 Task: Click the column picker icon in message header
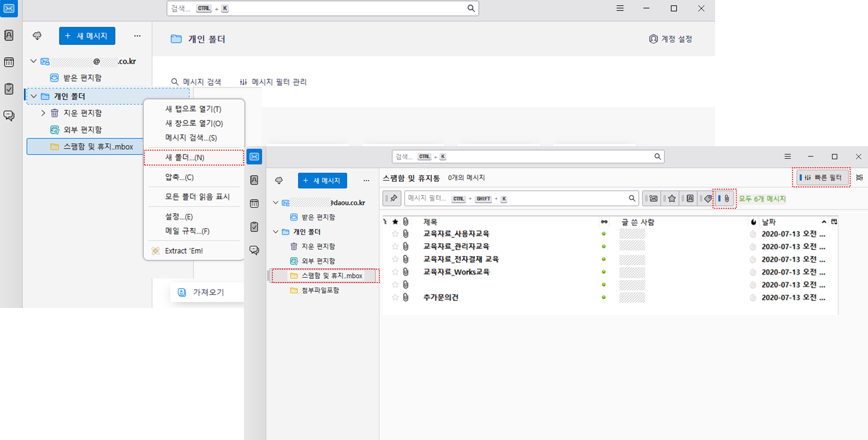834,222
